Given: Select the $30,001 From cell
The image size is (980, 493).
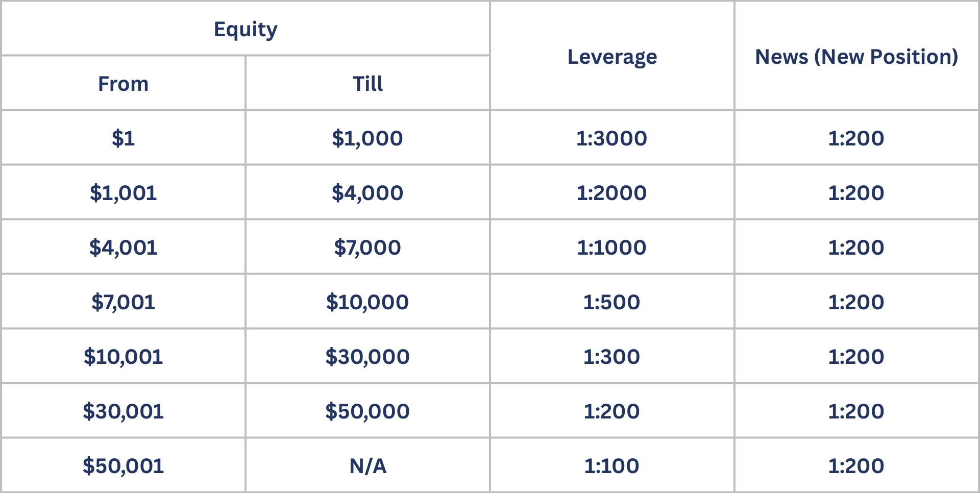Looking at the screenshot, I should point(123,411).
